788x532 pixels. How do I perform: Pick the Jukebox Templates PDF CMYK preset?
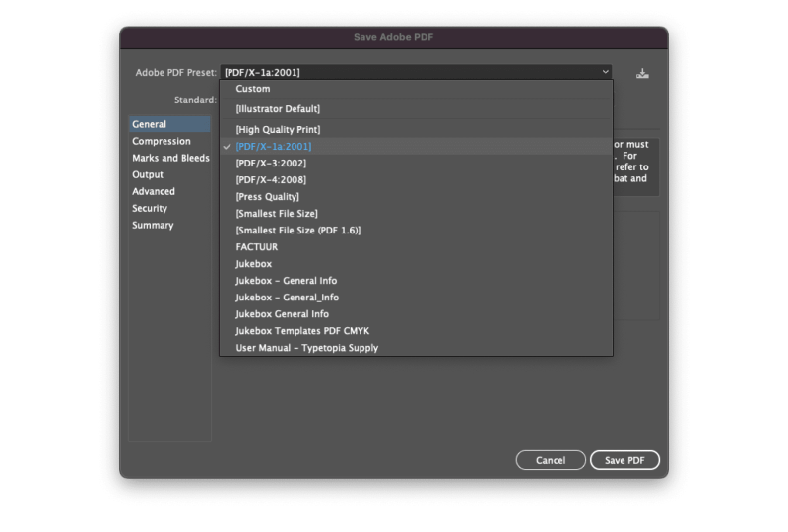pyautogui.click(x=416, y=331)
